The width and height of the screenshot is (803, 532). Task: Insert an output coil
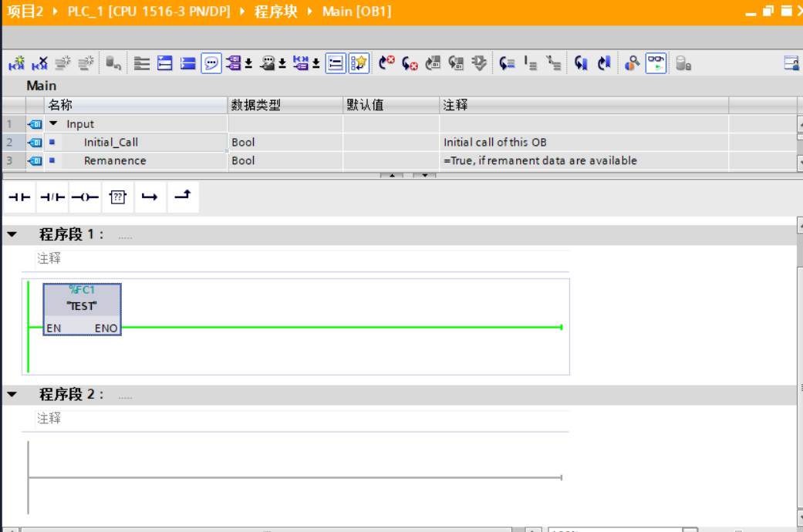(x=85, y=197)
